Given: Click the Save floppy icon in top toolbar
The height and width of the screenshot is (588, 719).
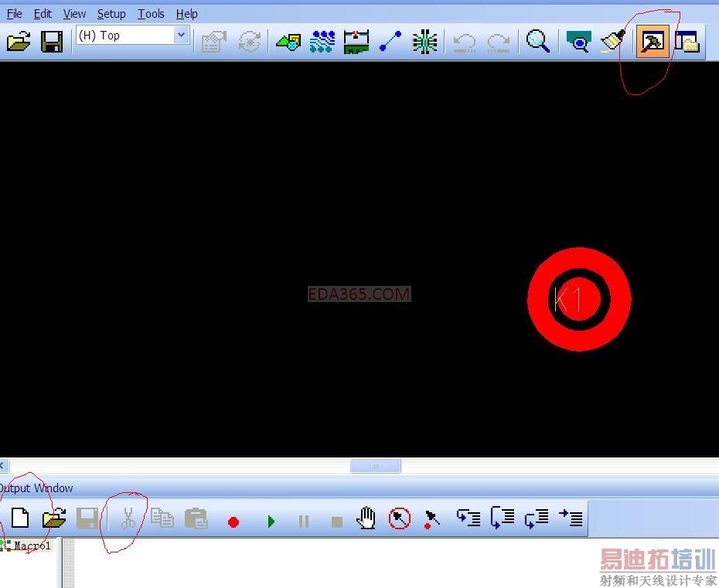Looking at the screenshot, I should coord(52,42).
